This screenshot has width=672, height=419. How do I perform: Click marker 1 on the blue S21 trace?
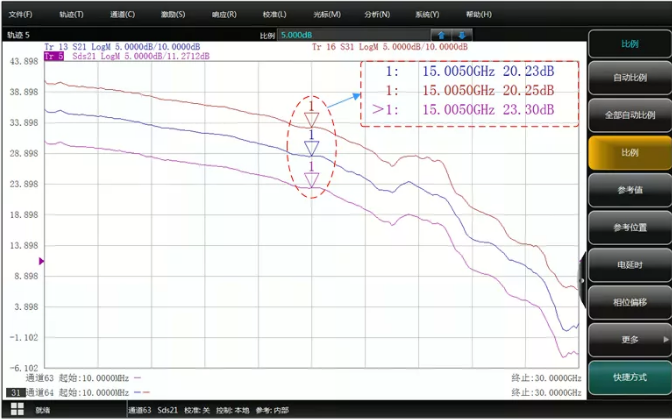point(312,148)
